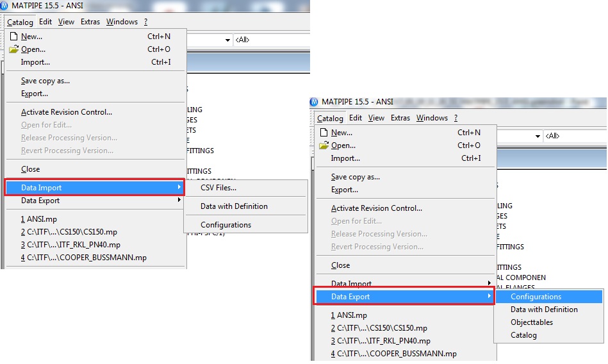The width and height of the screenshot is (608, 364).
Task: Open Edit menu in right window
Action: pos(356,118)
